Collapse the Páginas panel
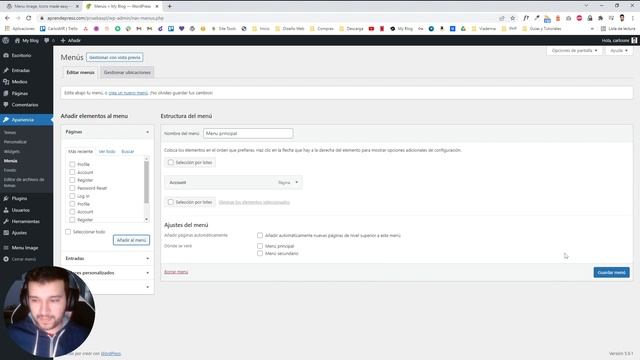 tap(147, 132)
